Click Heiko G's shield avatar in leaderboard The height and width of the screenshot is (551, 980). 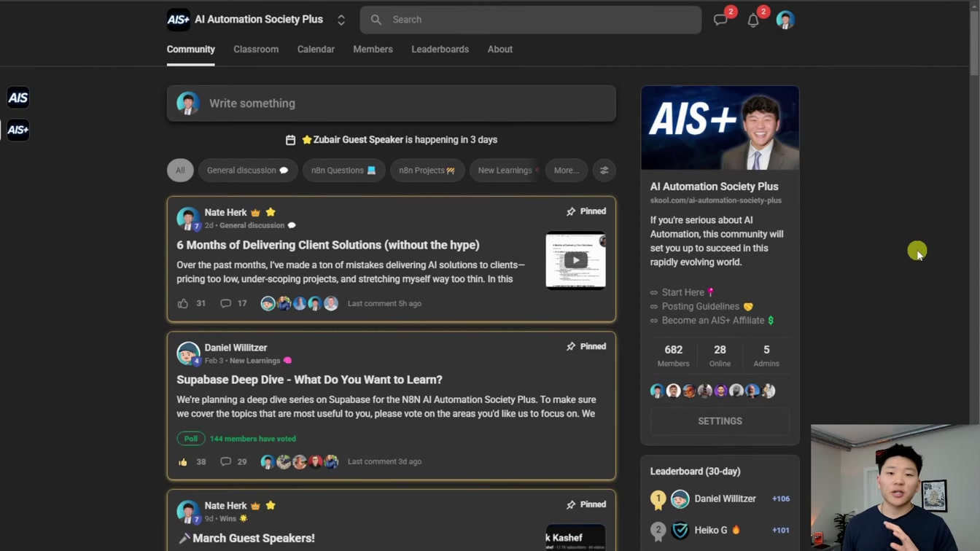[x=680, y=530]
